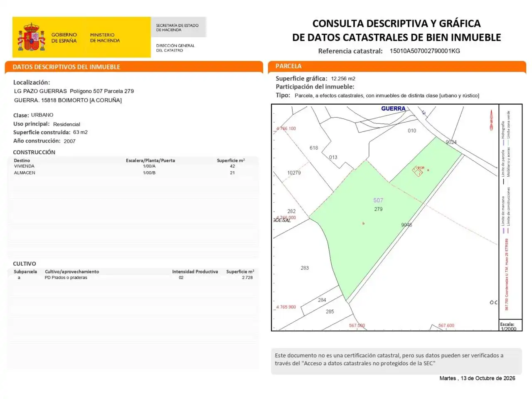This screenshot has width=532, height=399.
Task: Click neighbouring parcel '283' on the map
Action: 305,268
